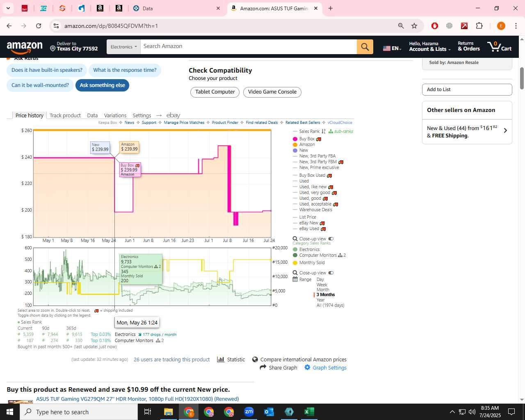Click Returns & Orders link
The image size is (525, 420).
point(469,46)
